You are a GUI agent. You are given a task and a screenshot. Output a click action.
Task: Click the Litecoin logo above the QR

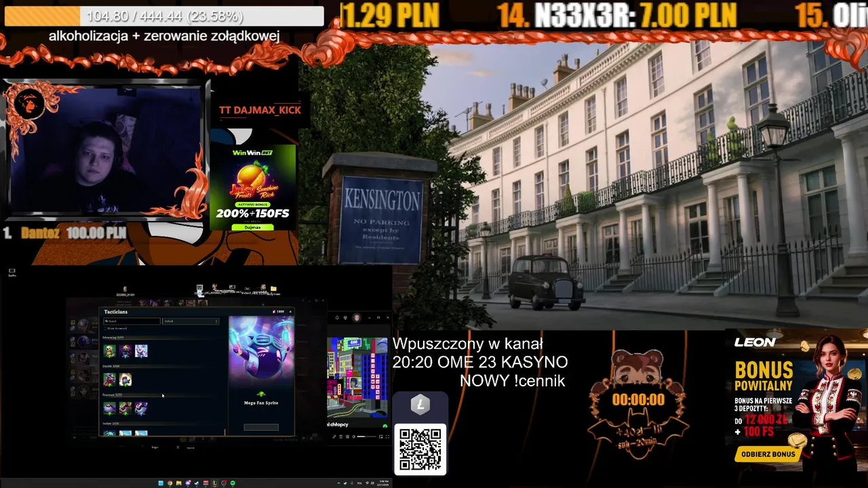point(420,406)
